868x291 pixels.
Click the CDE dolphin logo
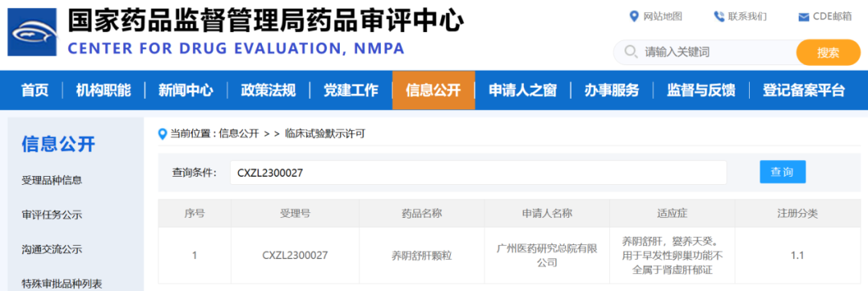pyautogui.click(x=32, y=32)
